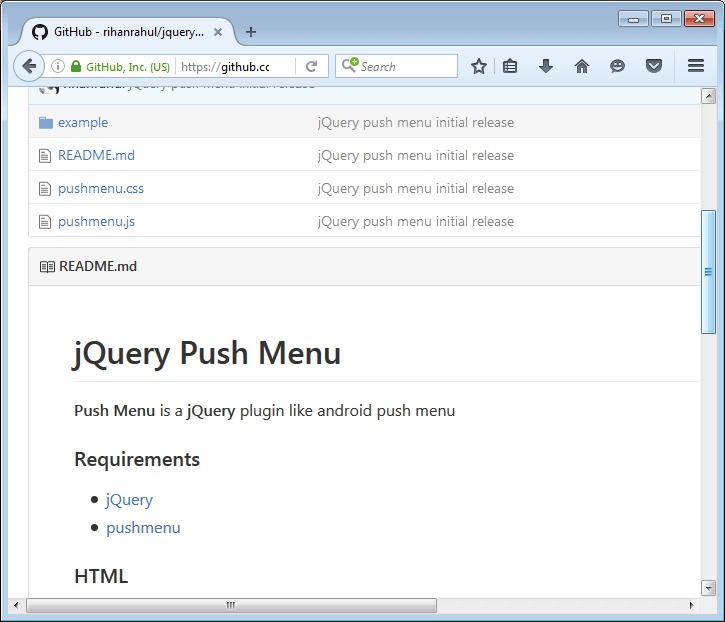
Task: Open the pushmenu requirement link
Action: (143, 528)
